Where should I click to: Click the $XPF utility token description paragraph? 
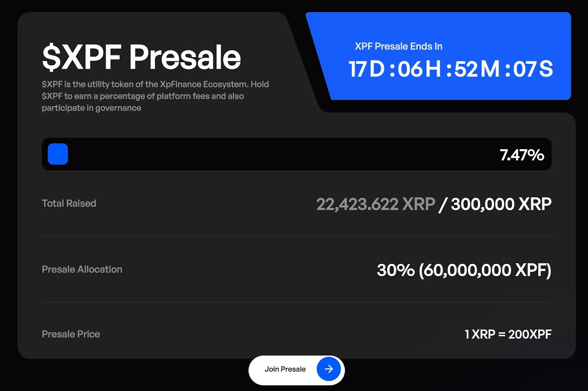155,96
